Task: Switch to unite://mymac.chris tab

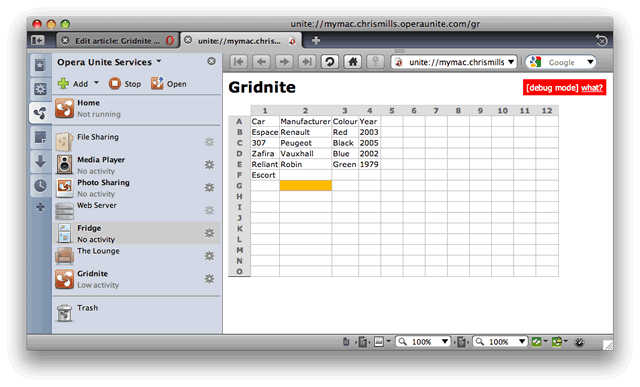Action: (x=240, y=40)
